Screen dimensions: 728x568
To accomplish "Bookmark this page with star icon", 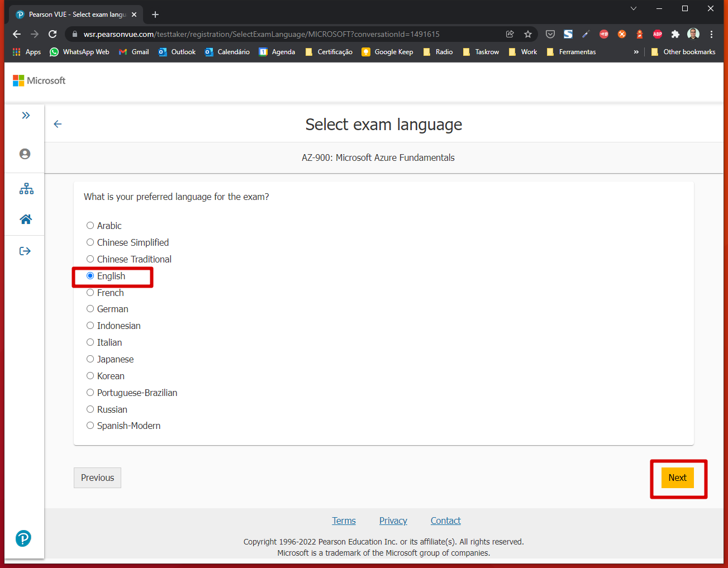I will (528, 34).
